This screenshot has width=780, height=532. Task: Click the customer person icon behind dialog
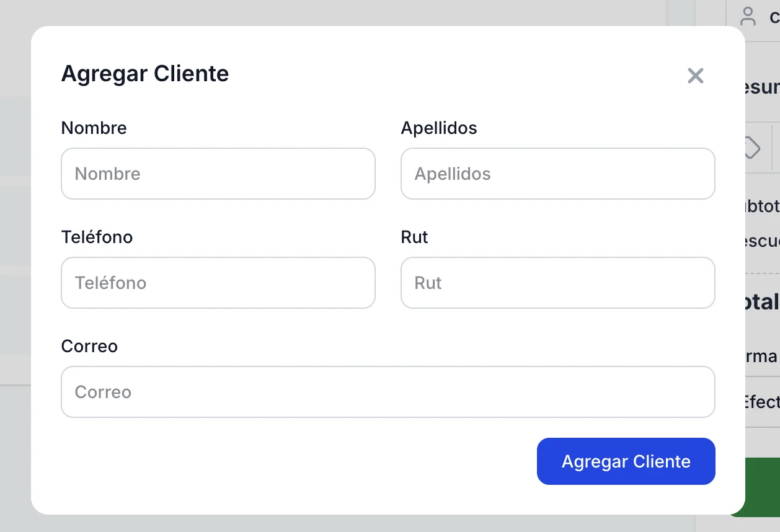coord(748,17)
